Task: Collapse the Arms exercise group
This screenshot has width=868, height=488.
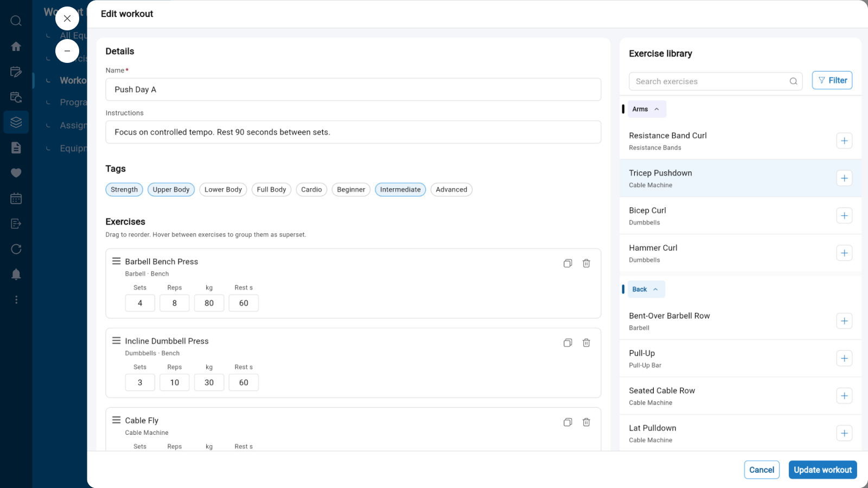Action: pyautogui.click(x=646, y=110)
